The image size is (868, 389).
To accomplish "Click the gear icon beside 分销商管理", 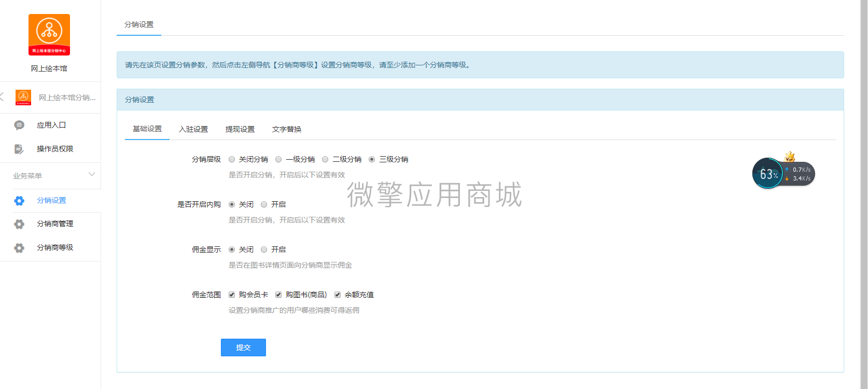I will (x=19, y=224).
